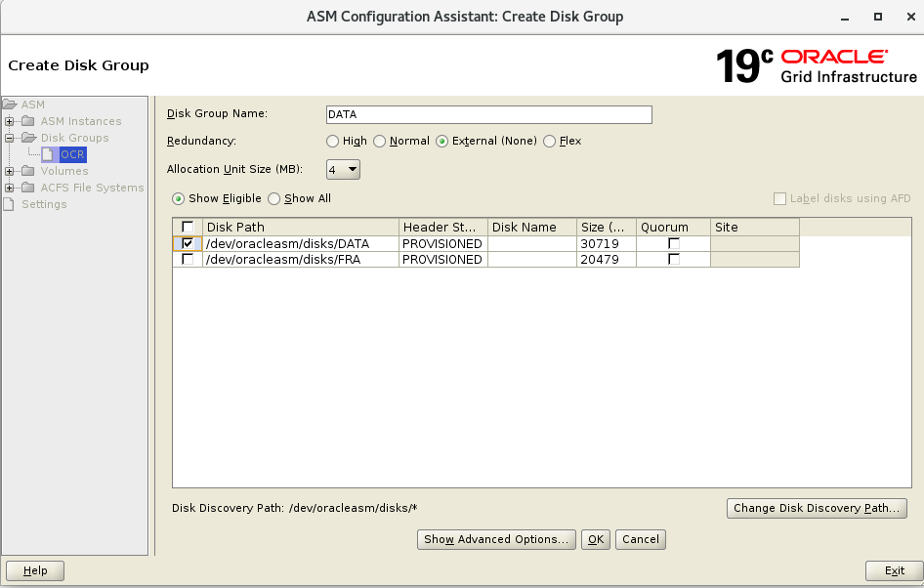Image resolution: width=924 pixels, height=588 pixels.
Task: Click the ASM Instances folder icon
Action: (28, 121)
